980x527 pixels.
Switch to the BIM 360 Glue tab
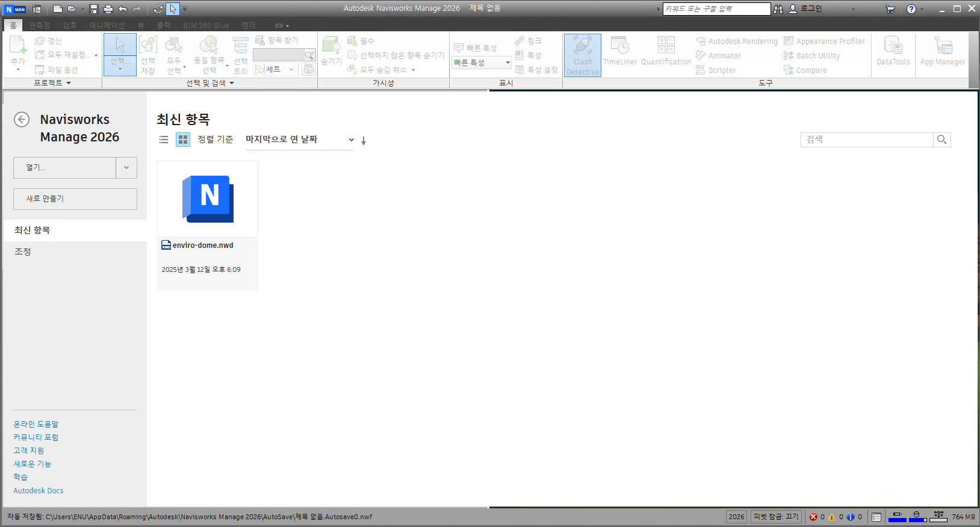[x=206, y=25]
